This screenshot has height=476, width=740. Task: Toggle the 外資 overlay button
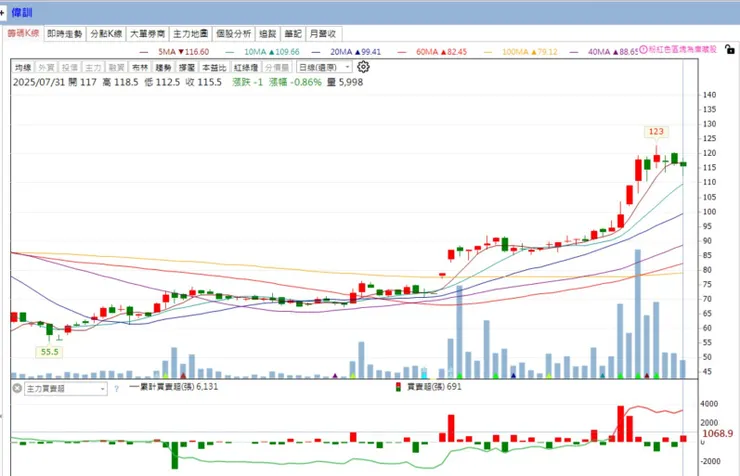click(x=46, y=67)
